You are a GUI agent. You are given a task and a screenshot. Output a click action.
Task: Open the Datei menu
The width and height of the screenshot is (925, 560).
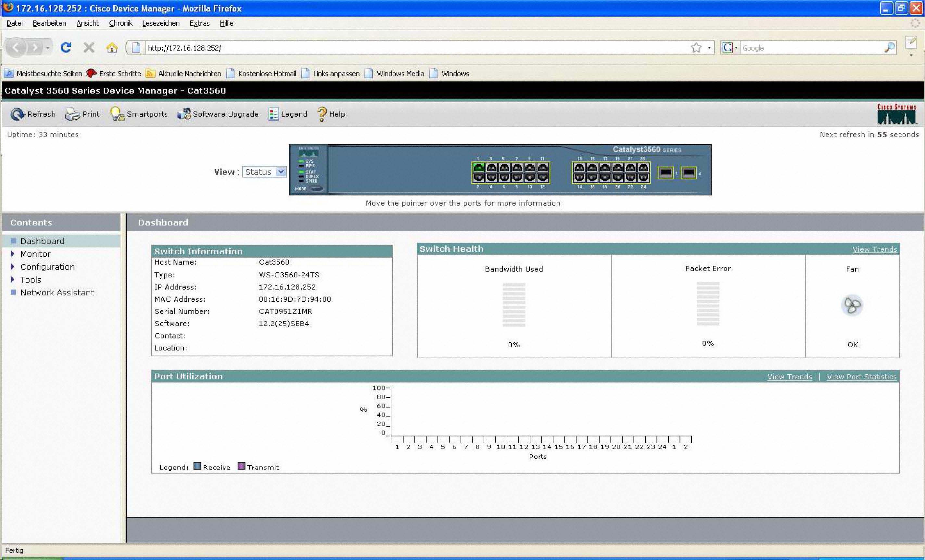click(15, 23)
